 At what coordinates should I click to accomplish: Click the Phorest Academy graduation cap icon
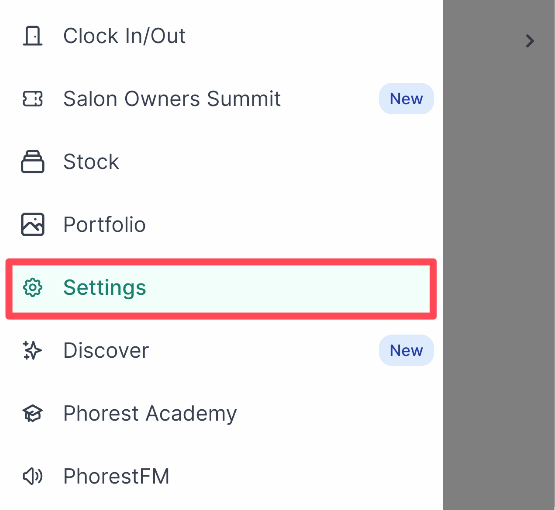33,413
